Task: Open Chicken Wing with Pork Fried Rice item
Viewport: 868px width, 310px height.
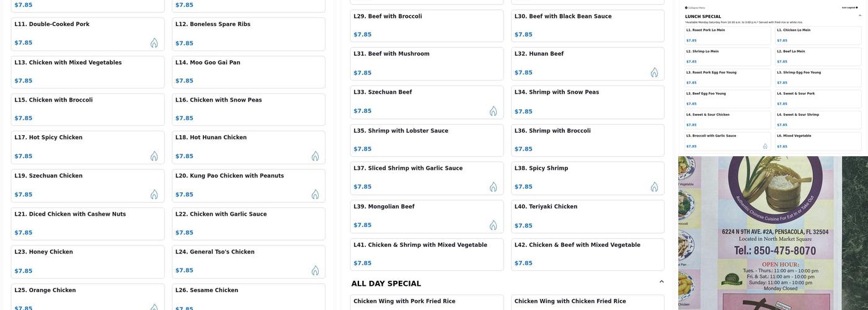Action: click(x=427, y=302)
